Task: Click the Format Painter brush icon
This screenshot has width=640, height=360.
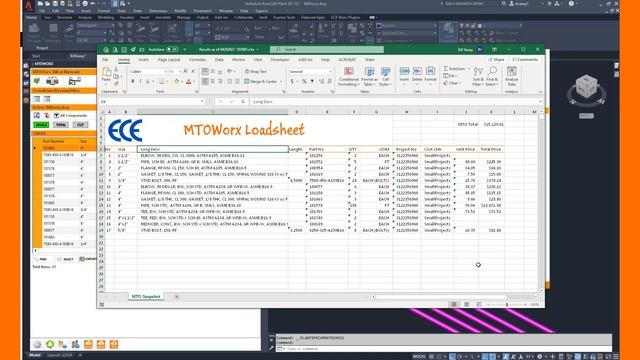Action: click(x=116, y=84)
